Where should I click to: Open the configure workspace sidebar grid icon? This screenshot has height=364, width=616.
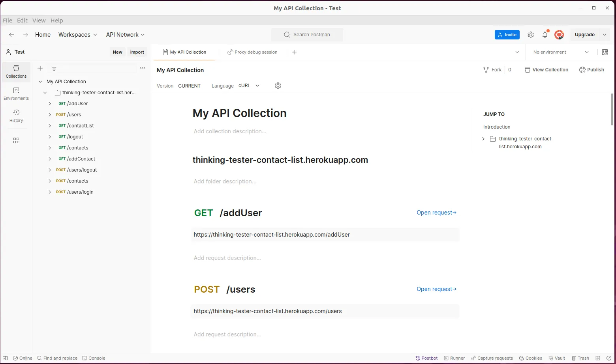point(16,140)
